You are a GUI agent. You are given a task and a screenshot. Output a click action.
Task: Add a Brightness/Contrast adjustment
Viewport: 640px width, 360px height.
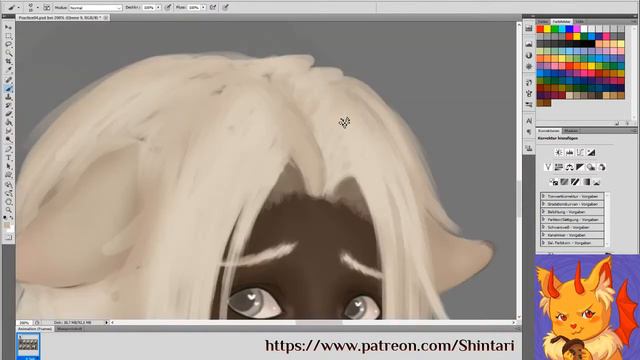click(559, 153)
